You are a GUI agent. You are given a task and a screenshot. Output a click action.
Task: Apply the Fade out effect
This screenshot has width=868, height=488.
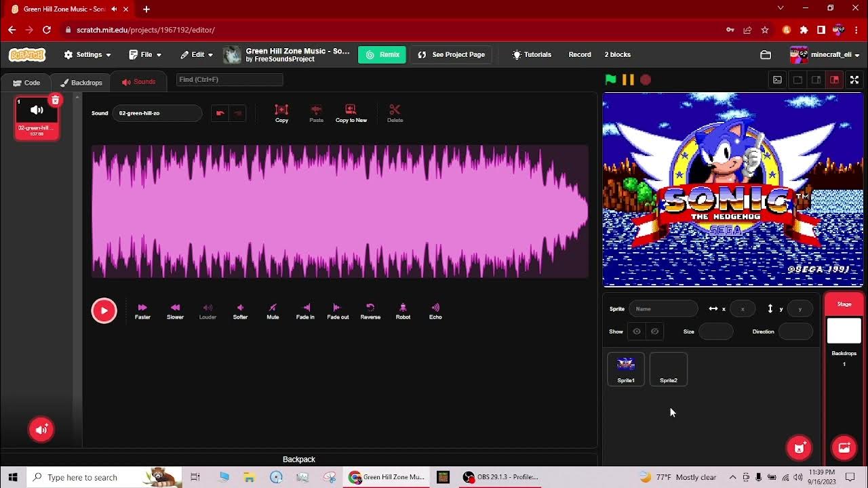tap(338, 311)
